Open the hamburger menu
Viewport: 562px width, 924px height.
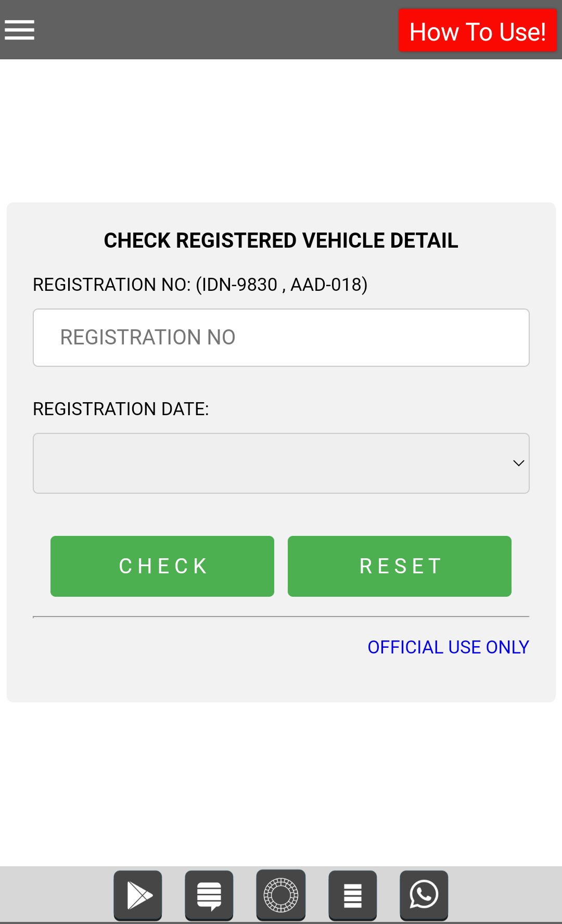(20, 30)
